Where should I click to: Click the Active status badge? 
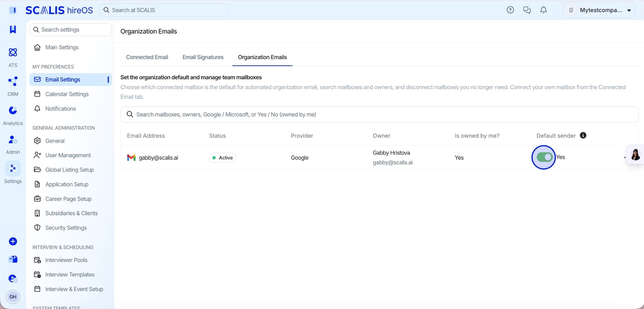[222, 158]
